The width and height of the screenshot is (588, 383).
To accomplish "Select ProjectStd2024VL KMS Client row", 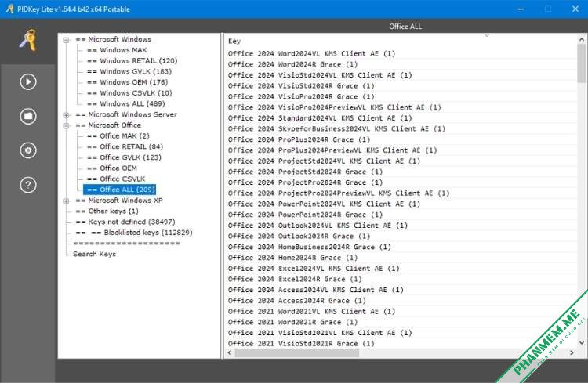I will click(x=401, y=161).
